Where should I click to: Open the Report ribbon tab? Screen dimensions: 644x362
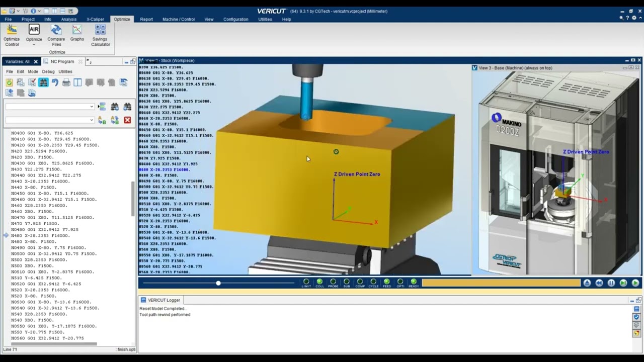146,19
